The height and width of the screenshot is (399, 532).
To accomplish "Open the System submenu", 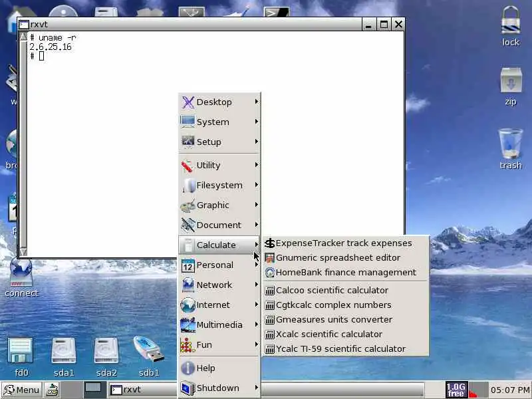I will click(x=219, y=122).
